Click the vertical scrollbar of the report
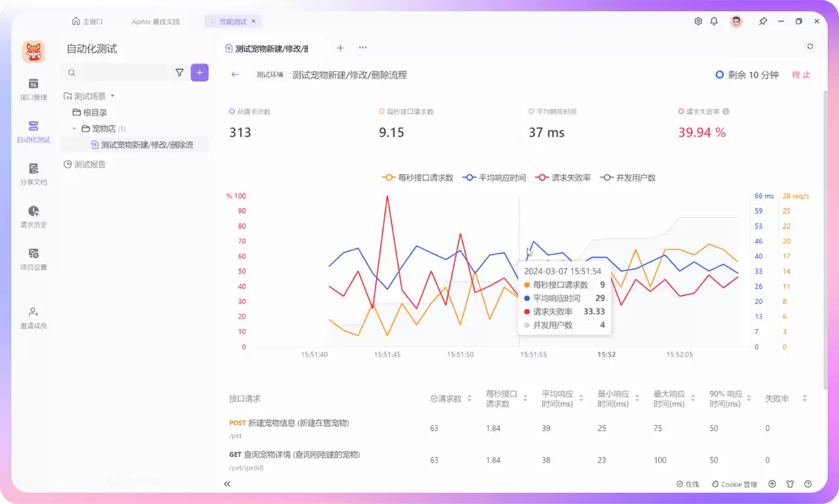The width and height of the screenshot is (839, 504). pyautogui.click(x=825, y=239)
